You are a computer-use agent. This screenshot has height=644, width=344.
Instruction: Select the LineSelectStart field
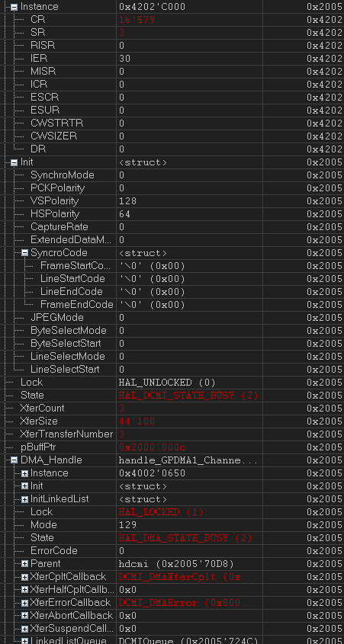click(172, 369)
